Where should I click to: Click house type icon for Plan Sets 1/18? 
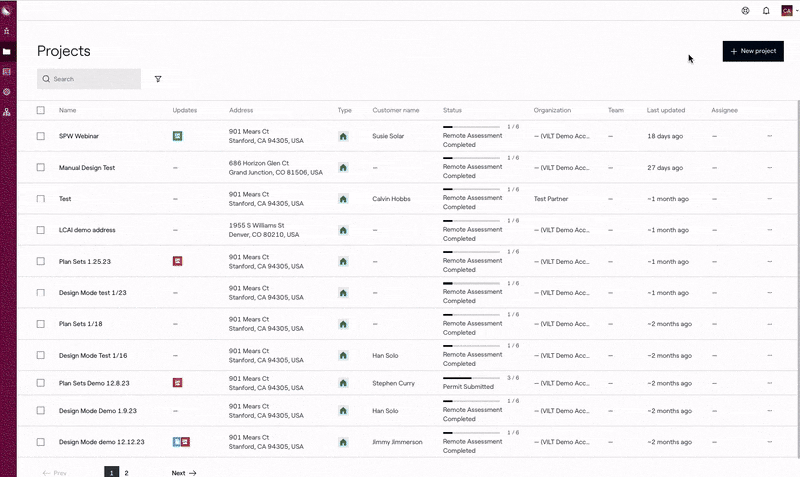(343, 324)
